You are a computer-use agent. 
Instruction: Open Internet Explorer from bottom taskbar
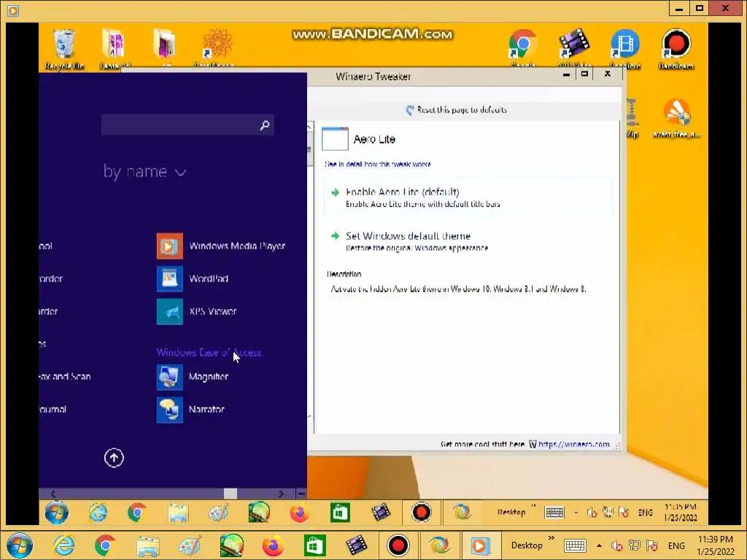tap(64, 545)
